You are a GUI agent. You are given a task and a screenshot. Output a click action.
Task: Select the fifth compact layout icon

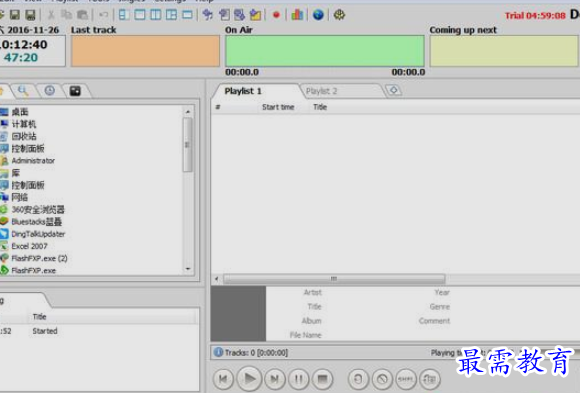coord(188,15)
